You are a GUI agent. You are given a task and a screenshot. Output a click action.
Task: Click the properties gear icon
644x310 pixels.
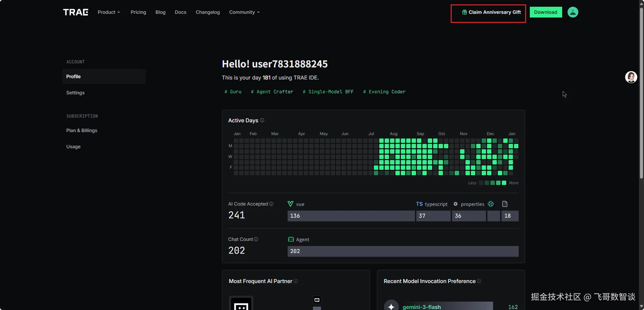(x=455, y=204)
